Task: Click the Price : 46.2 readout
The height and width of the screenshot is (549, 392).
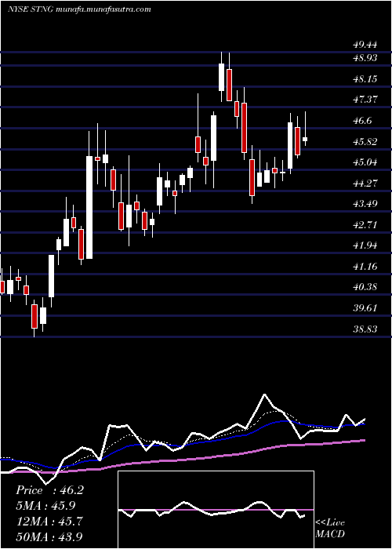Action: (x=49, y=490)
